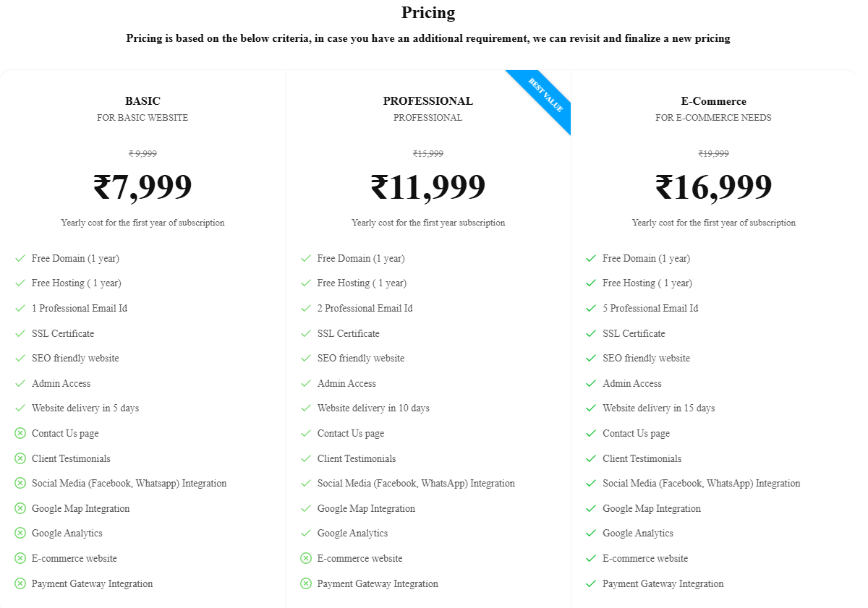Click the ₹11,999 Professional price
This screenshot has width=868, height=608.
pyautogui.click(x=428, y=187)
